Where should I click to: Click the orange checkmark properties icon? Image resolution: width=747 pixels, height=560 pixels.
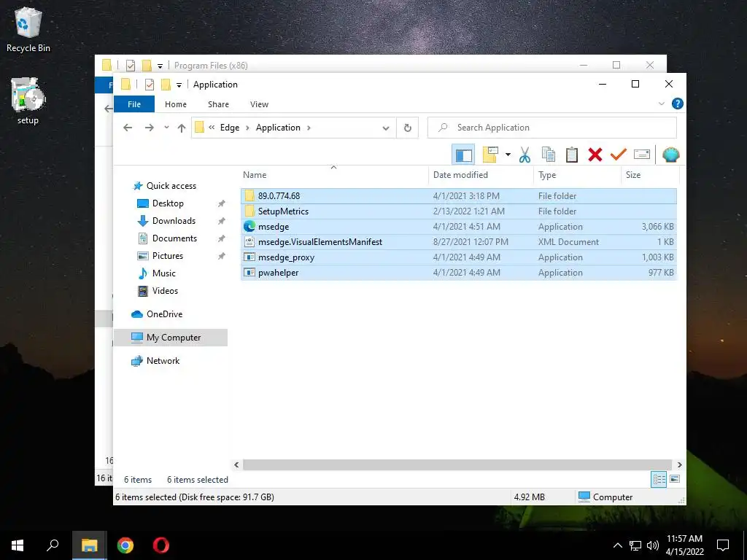pyautogui.click(x=619, y=155)
